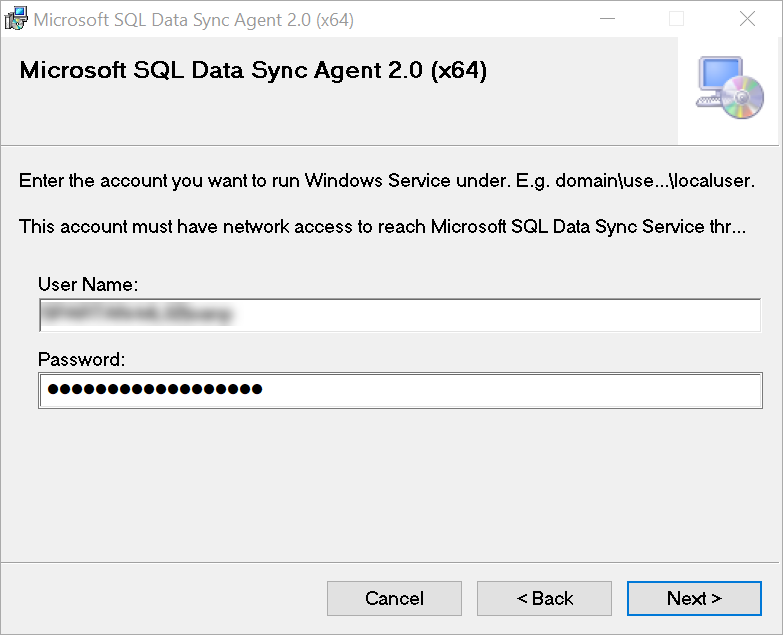Viewport: 783px width, 635px height.
Task: Click the Password: label
Action: coord(81,359)
